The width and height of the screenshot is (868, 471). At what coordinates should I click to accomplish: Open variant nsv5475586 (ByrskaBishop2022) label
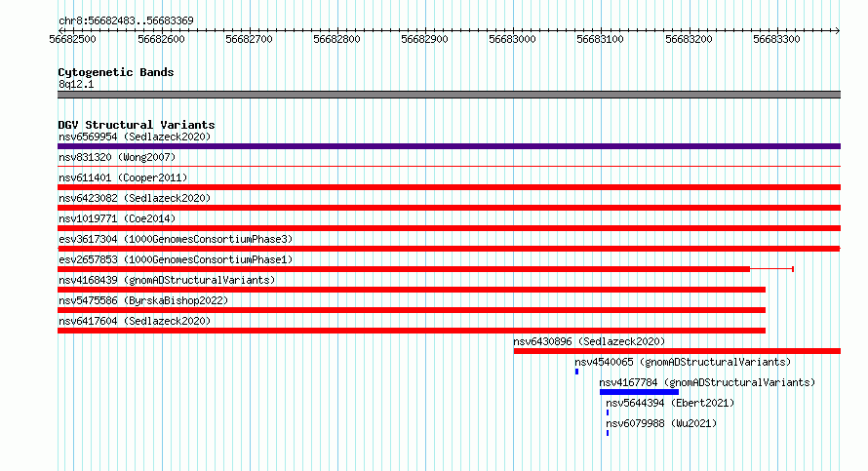143,300
